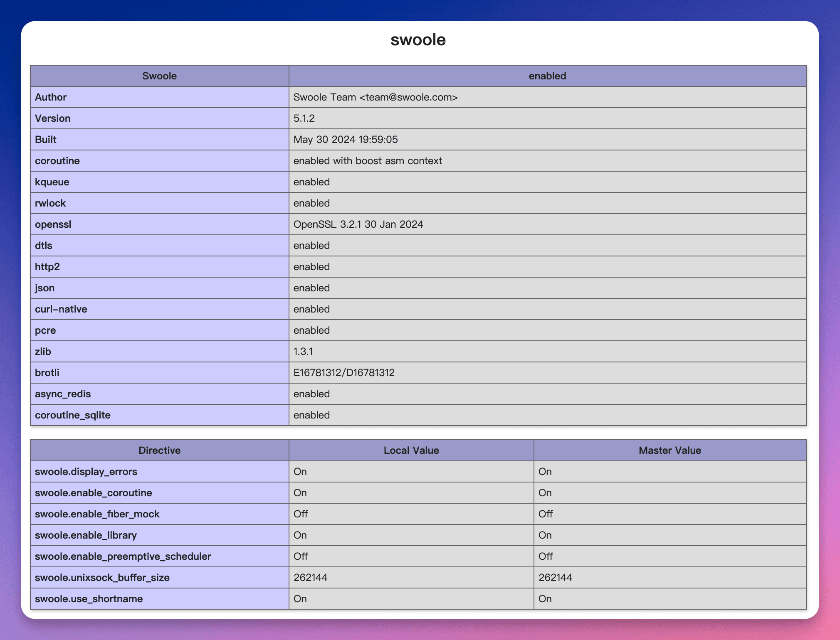Select local Off value of swoole.enable_preemptive_scheduler

(301, 556)
